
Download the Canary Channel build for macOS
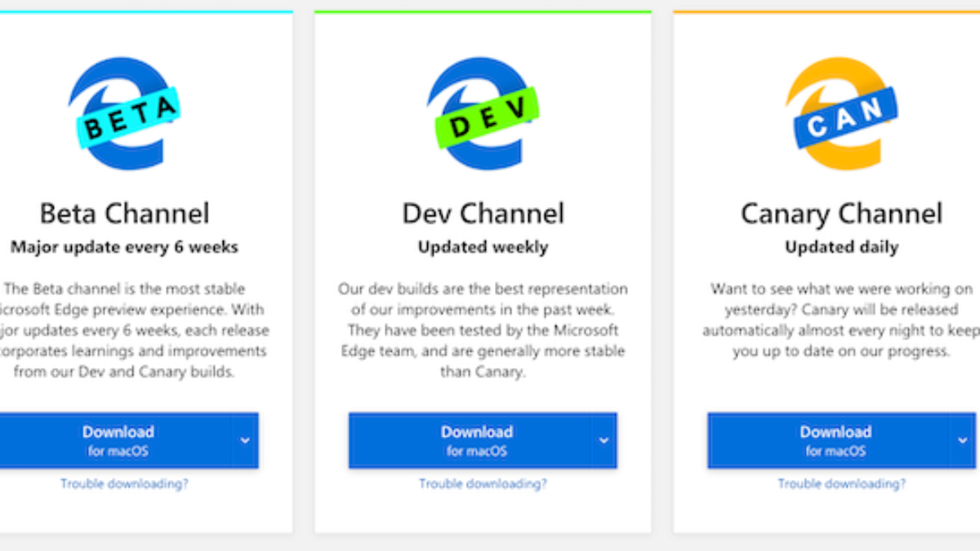835,440
